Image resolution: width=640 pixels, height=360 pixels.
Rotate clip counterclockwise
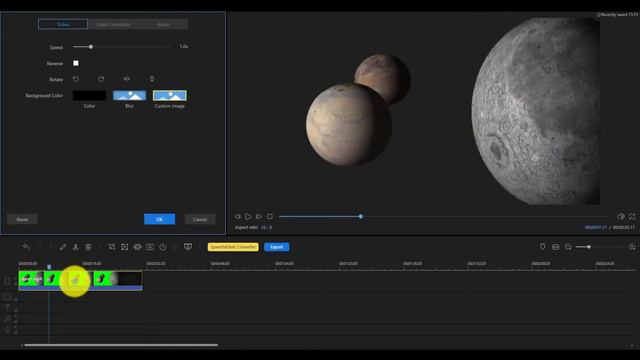tap(76, 79)
